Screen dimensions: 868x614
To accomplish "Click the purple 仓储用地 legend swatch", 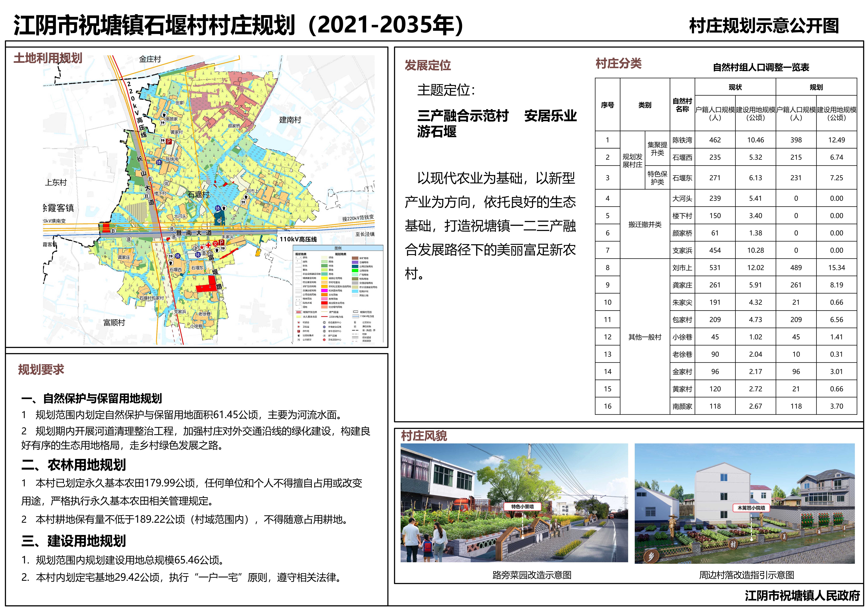I will 355,262.
